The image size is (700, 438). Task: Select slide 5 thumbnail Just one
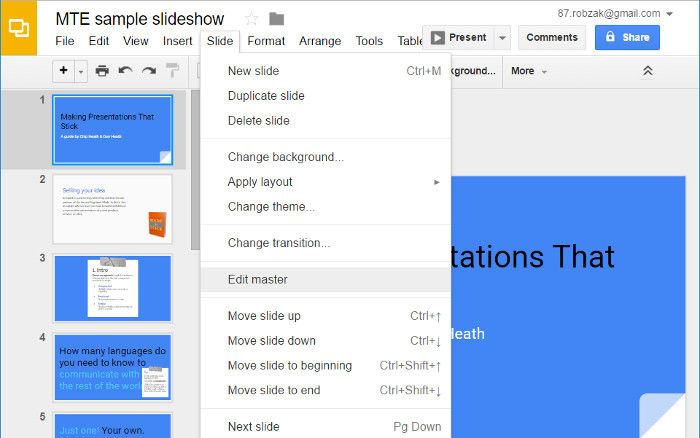pyautogui.click(x=112, y=425)
